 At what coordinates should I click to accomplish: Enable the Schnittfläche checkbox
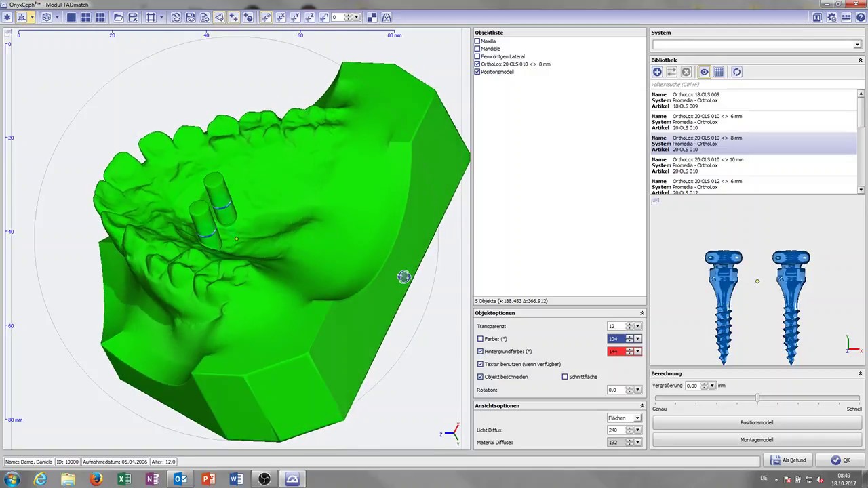click(565, 377)
